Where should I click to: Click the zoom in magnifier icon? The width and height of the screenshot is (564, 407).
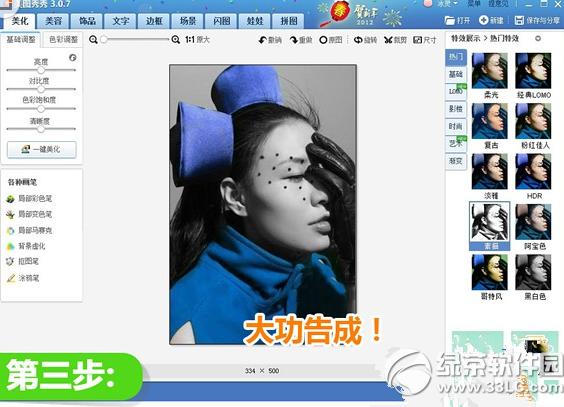[176, 40]
